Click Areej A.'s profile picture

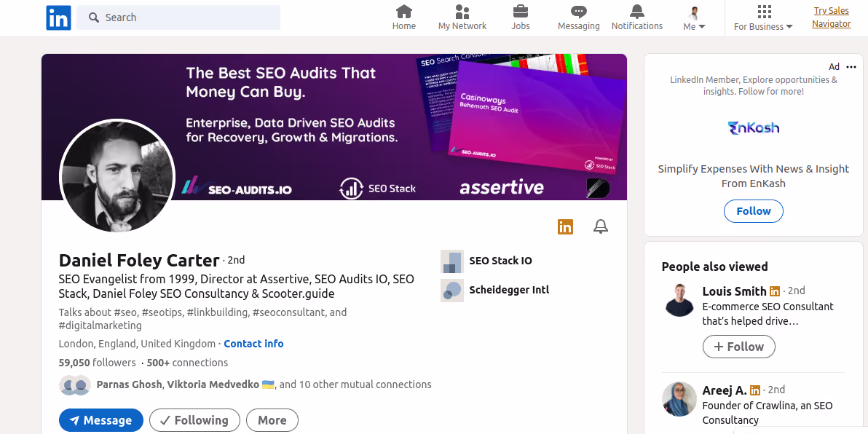(679, 398)
